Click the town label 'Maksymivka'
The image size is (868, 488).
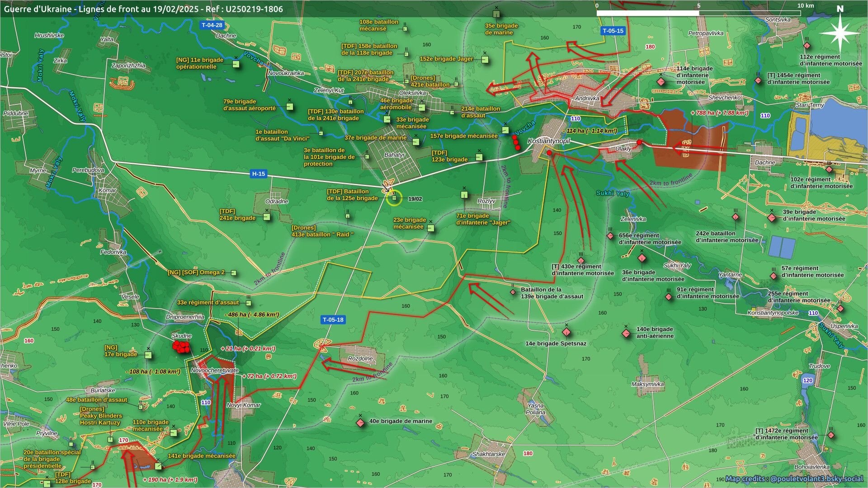tap(648, 384)
